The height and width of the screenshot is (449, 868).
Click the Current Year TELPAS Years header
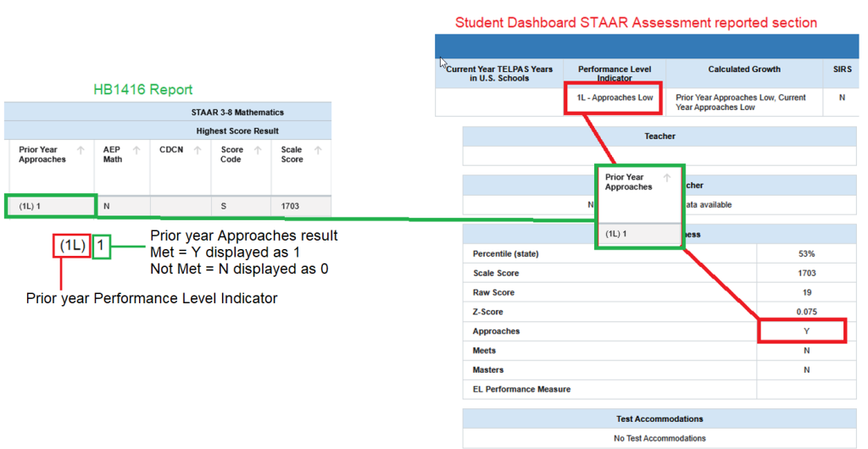(499, 74)
